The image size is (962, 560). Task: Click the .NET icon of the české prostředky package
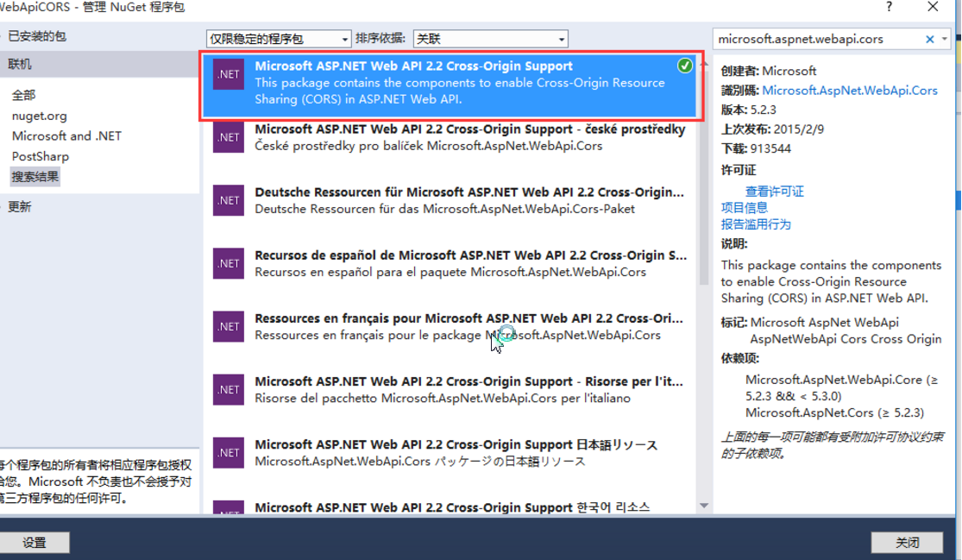[x=229, y=137]
